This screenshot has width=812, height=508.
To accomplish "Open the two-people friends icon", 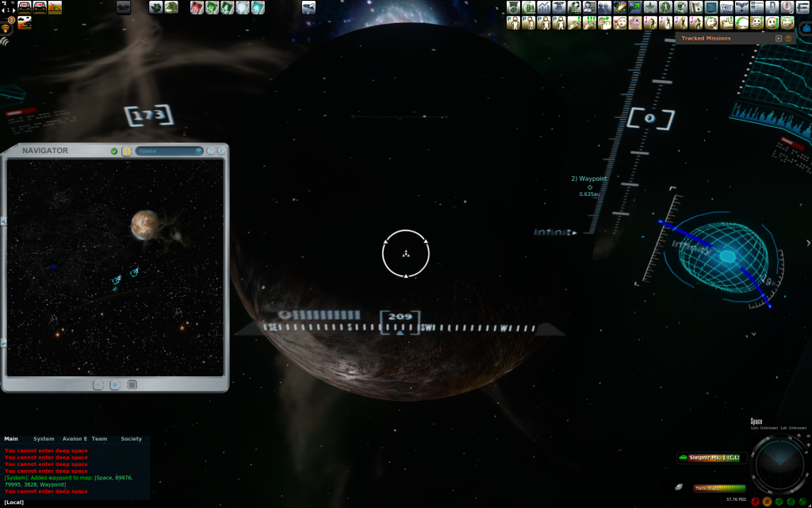I will [604, 7].
